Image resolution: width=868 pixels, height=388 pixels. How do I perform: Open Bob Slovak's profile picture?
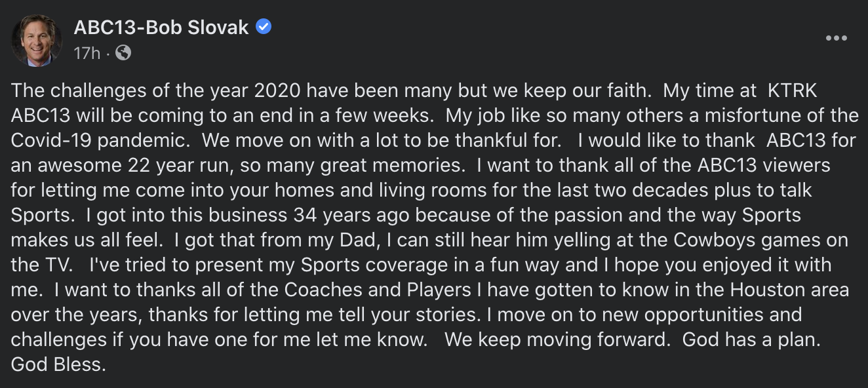click(x=37, y=40)
